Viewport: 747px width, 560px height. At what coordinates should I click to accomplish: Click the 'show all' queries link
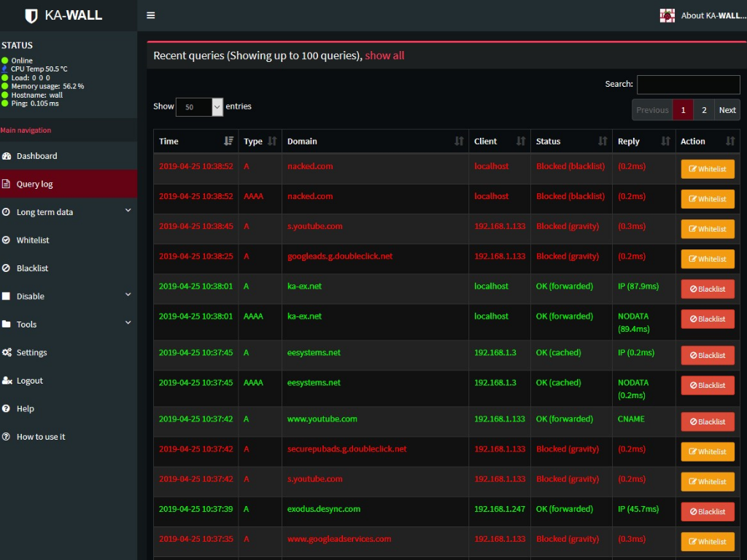pyautogui.click(x=384, y=55)
